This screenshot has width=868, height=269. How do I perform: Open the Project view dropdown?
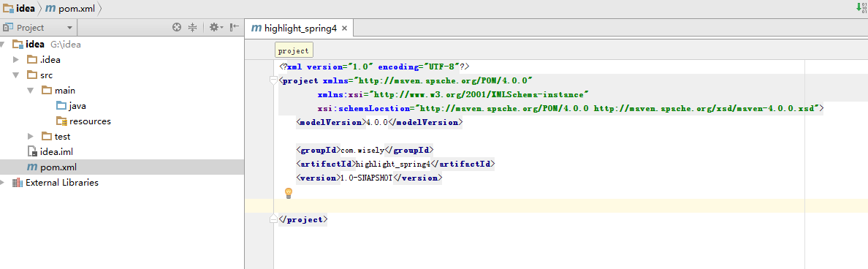coord(69,28)
